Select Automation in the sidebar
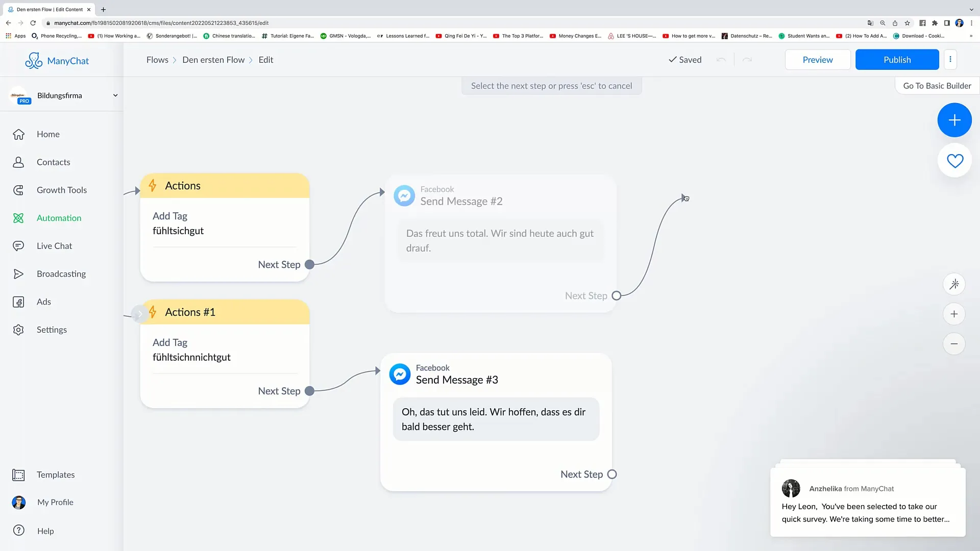This screenshot has width=980, height=551. (59, 218)
